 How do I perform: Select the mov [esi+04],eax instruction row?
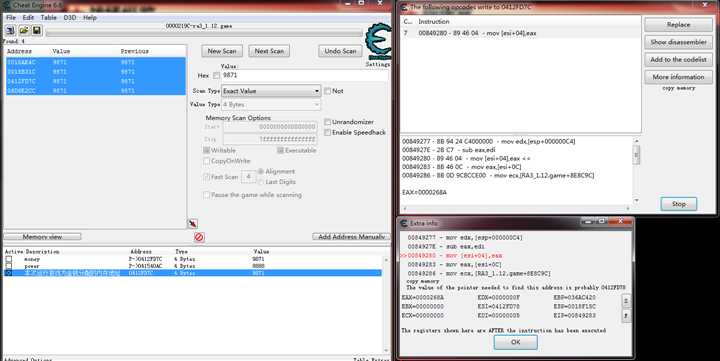click(521, 34)
